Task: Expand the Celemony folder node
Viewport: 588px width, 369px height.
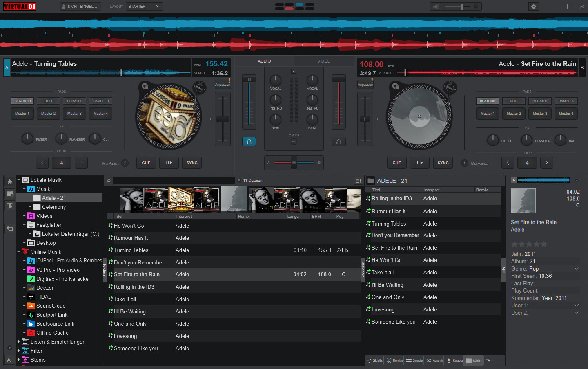Action: coord(30,207)
